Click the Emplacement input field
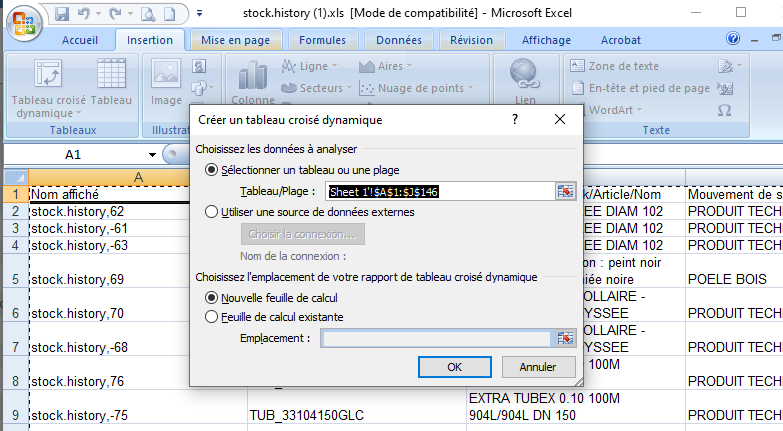 click(x=436, y=338)
